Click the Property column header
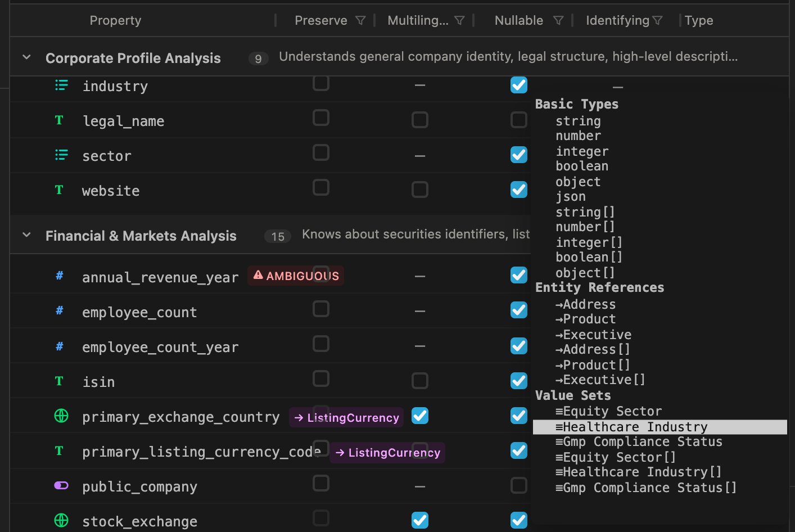Viewport: 795px width, 532px height. (x=115, y=21)
